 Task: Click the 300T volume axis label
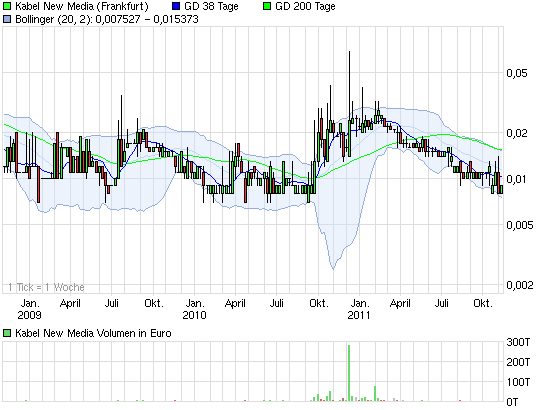tap(518, 342)
